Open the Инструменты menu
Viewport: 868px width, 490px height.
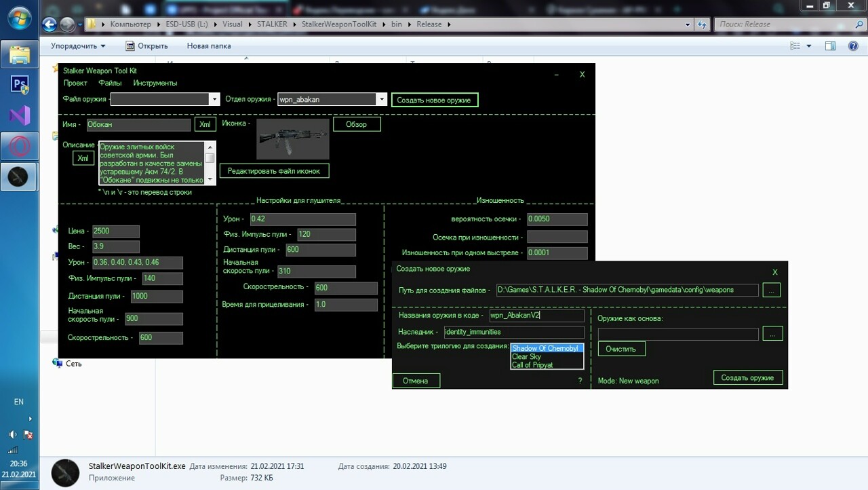coord(155,83)
